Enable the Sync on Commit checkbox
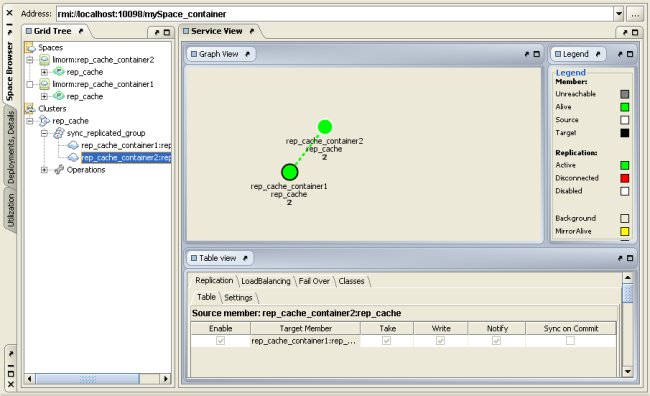650x396 pixels. [570, 340]
